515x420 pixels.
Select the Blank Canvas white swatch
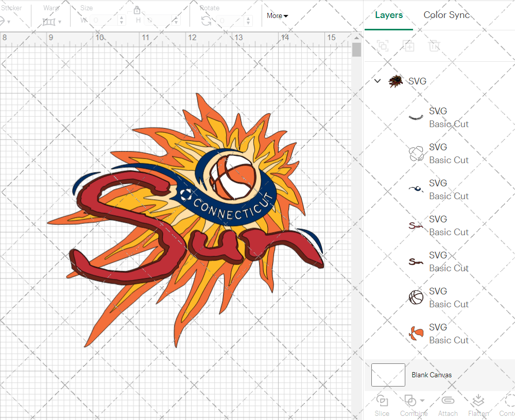pos(388,375)
